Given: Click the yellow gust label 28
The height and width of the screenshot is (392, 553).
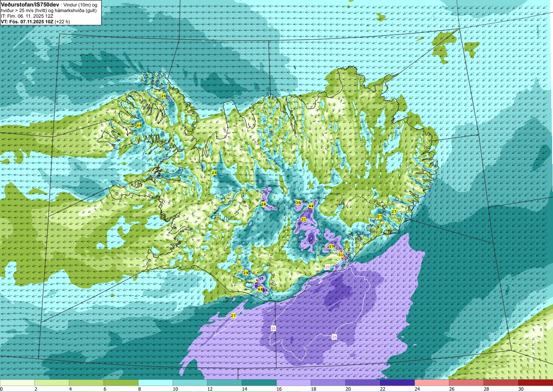Looking at the screenshot, I should click(263, 204).
